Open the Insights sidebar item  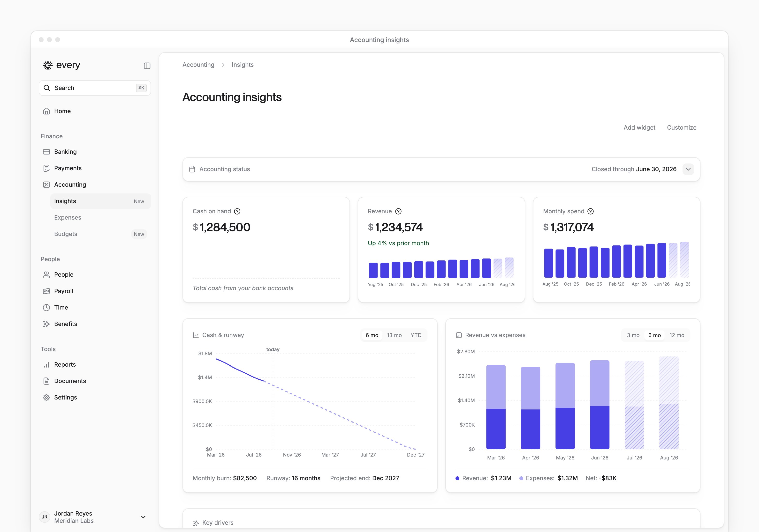point(100,201)
